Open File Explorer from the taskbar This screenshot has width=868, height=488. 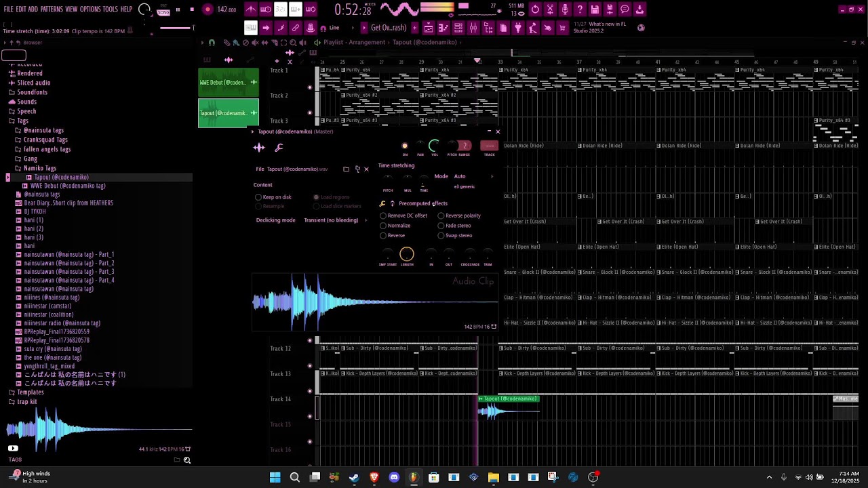[x=493, y=477]
